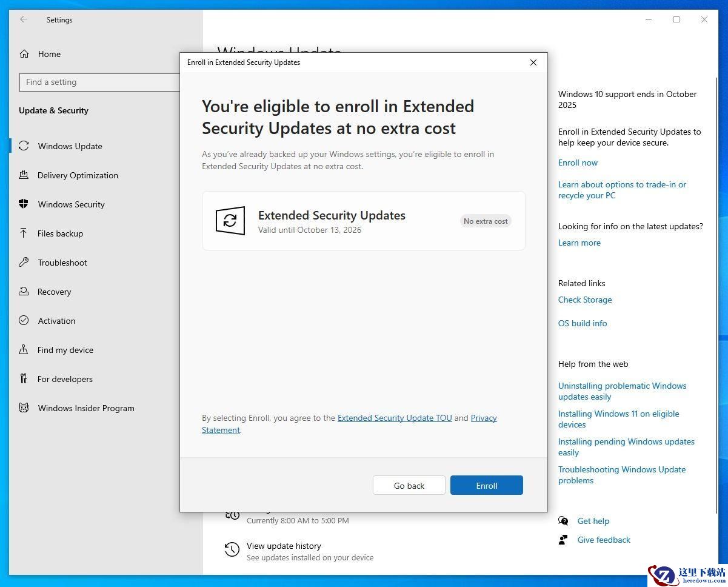Click the Troubleshoot wrench icon

[x=24, y=263]
